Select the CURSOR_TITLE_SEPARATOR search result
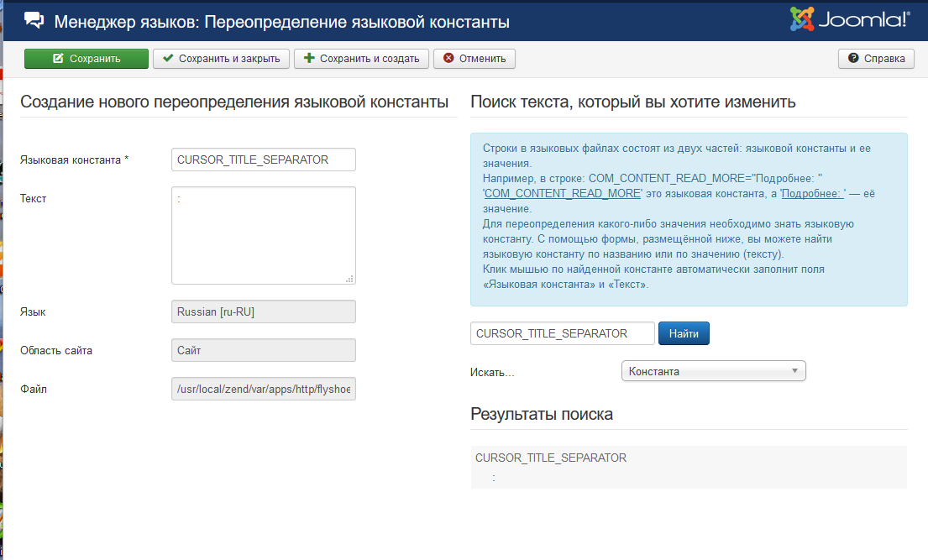The width and height of the screenshot is (928, 560). point(689,467)
